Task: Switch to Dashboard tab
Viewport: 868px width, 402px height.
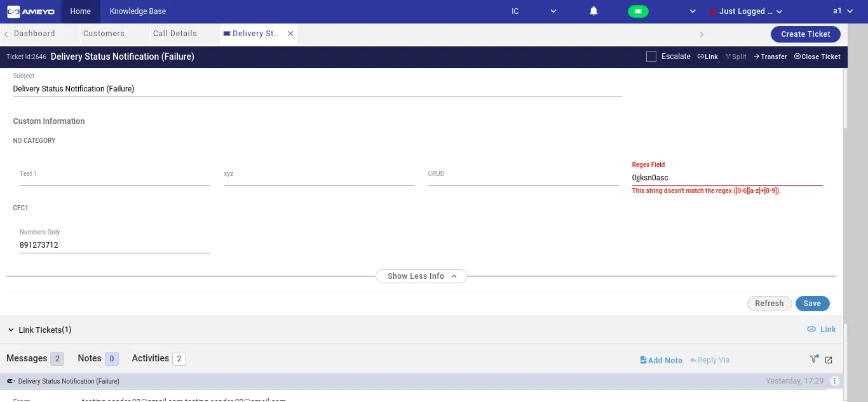Action: tap(34, 34)
